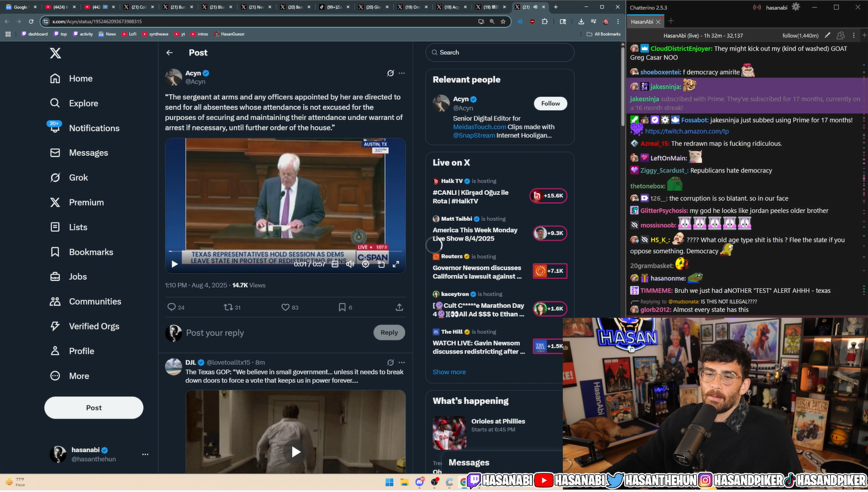Screen dimensions: 868x492
Task: Open the dashboard bookmark
Action: click(x=34, y=34)
